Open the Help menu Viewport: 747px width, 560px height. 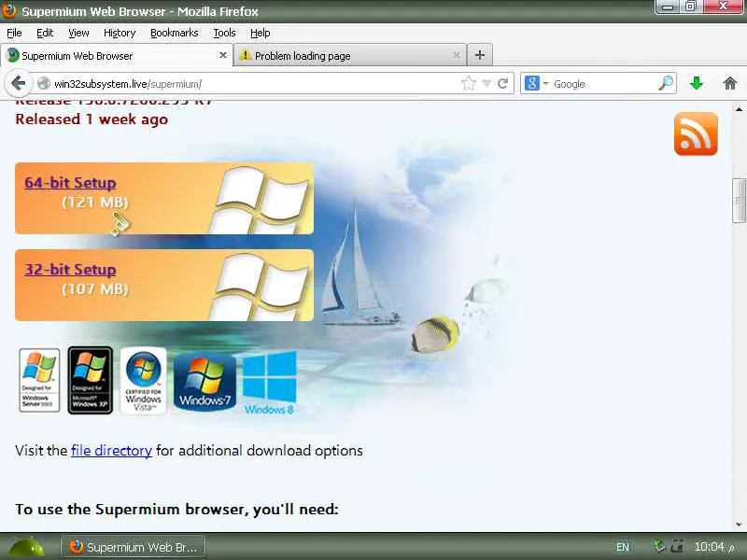tap(261, 33)
